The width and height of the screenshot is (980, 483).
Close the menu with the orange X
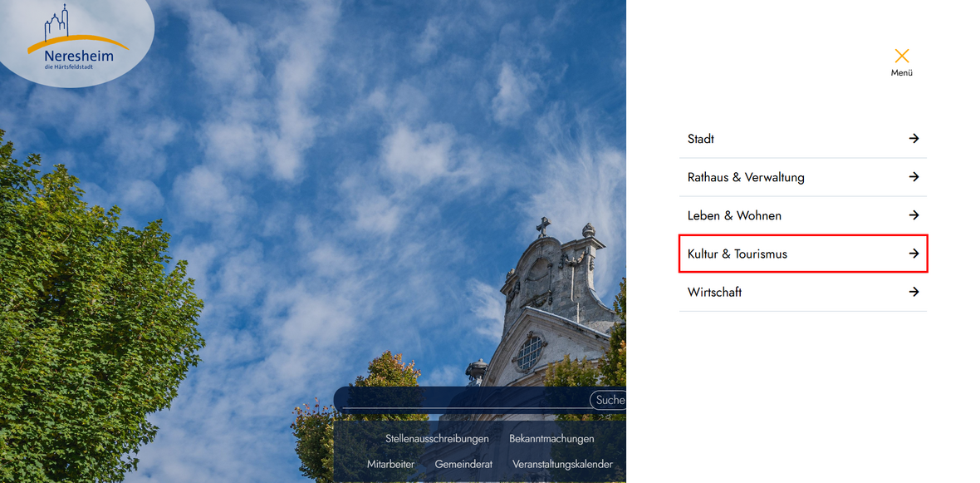tap(902, 57)
